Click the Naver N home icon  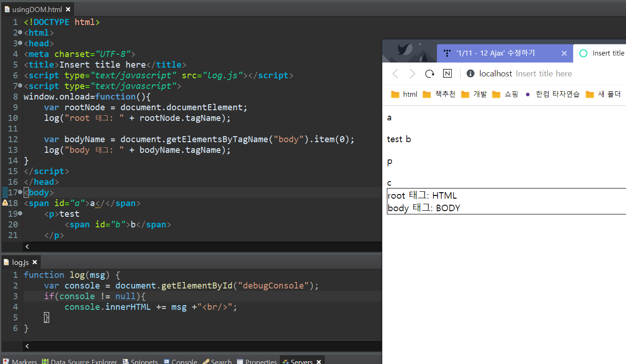pos(447,74)
